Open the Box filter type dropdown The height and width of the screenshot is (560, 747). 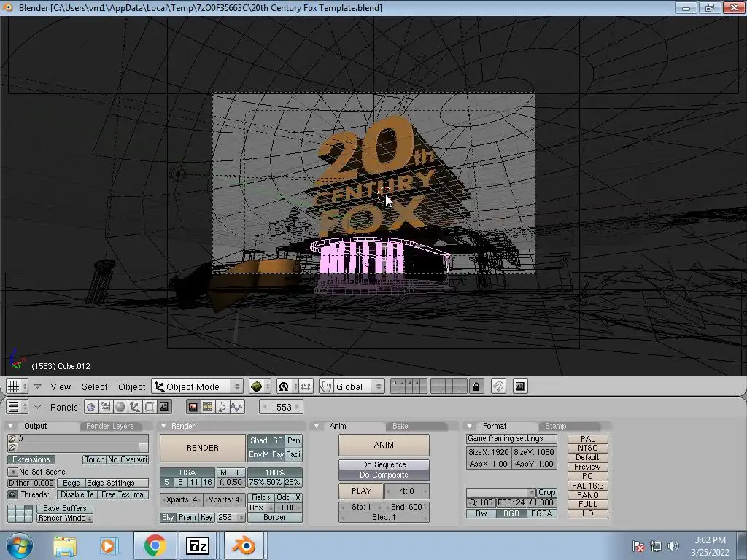pos(260,507)
